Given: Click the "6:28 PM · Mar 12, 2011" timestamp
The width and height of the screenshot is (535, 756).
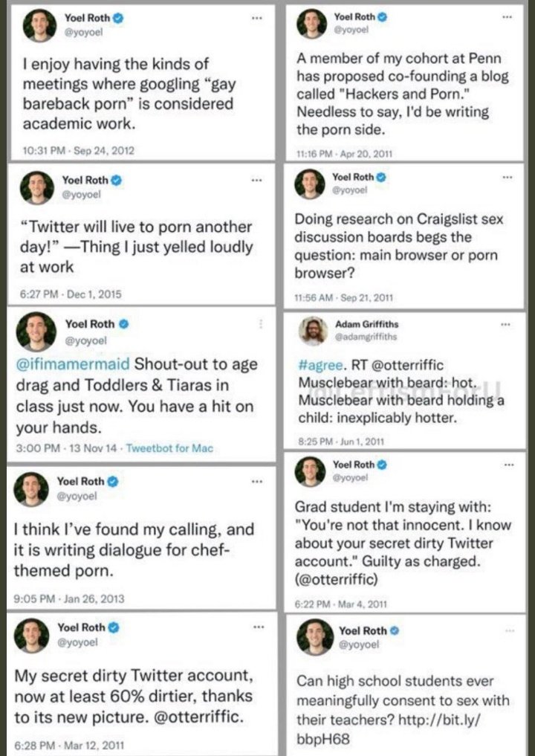Looking at the screenshot, I should pos(70,744).
